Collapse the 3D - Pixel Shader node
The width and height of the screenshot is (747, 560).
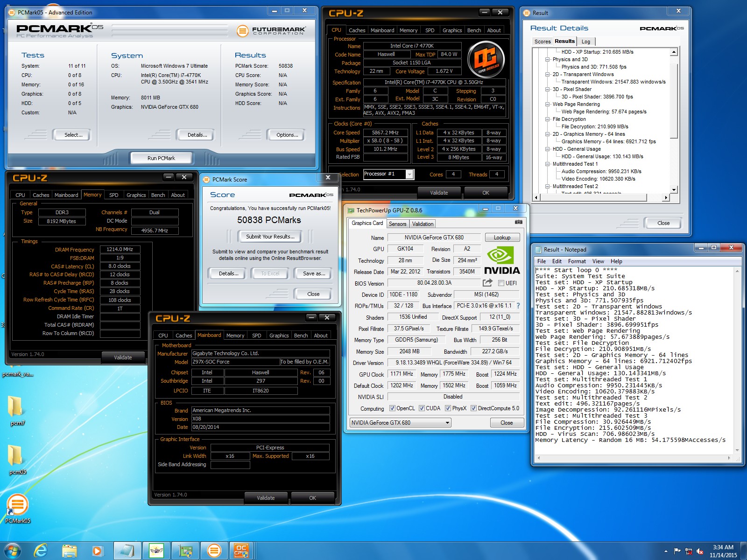(547, 89)
